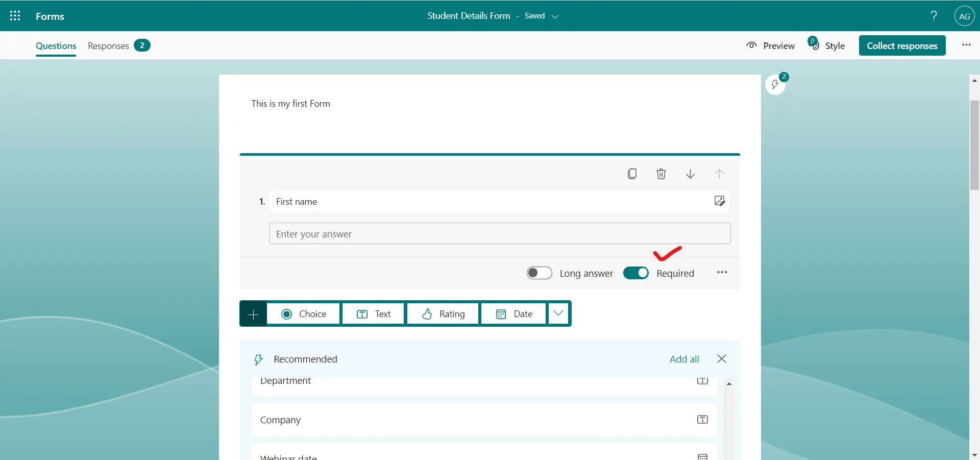Open the AG account menu
The height and width of the screenshot is (460, 980).
[964, 15]
